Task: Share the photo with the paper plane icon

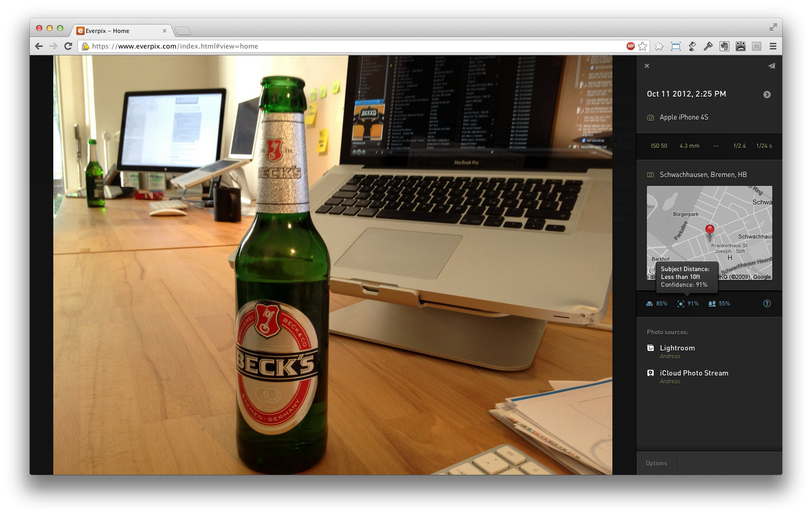Action: (771, 66)
